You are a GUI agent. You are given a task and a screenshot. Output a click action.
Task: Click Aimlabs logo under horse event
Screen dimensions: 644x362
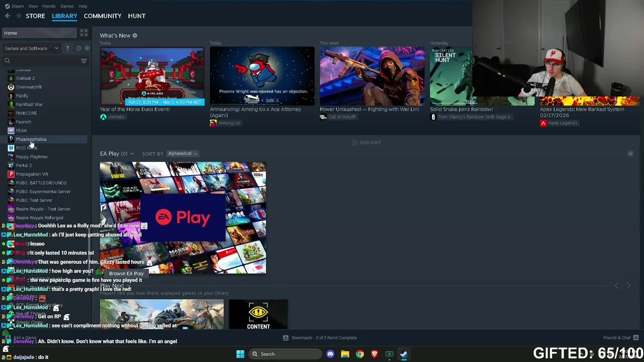[103, 117]
